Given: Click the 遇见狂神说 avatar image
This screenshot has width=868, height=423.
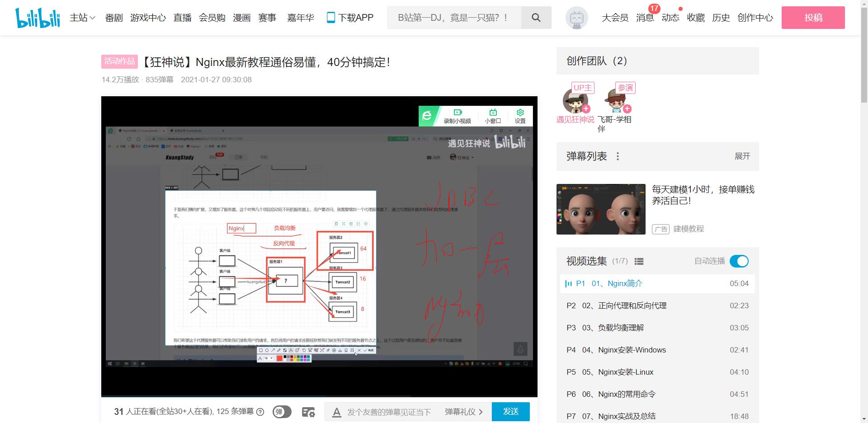Looking at the screenshot, I should [575, 101].
